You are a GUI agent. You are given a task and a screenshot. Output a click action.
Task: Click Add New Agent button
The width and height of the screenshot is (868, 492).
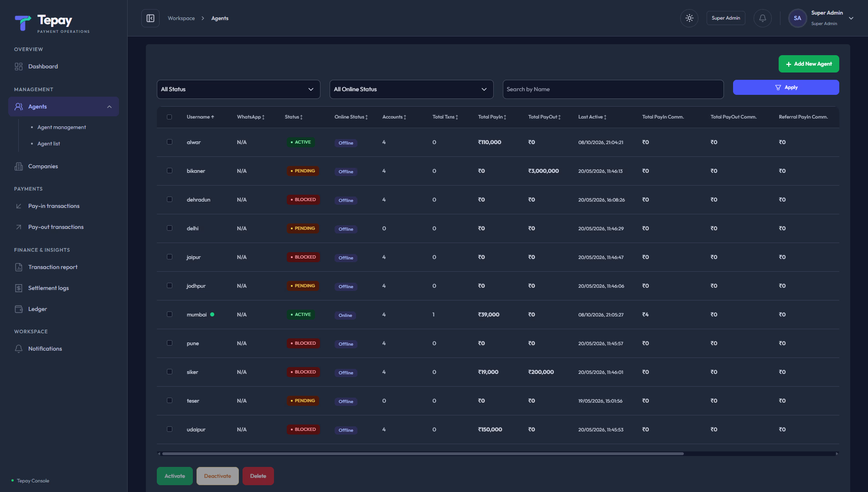[809, 64]
